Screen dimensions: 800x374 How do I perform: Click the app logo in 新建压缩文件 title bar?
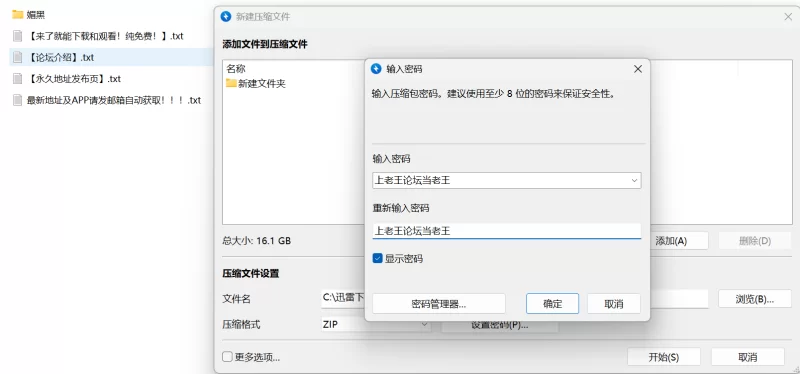[x=226, y=16]
